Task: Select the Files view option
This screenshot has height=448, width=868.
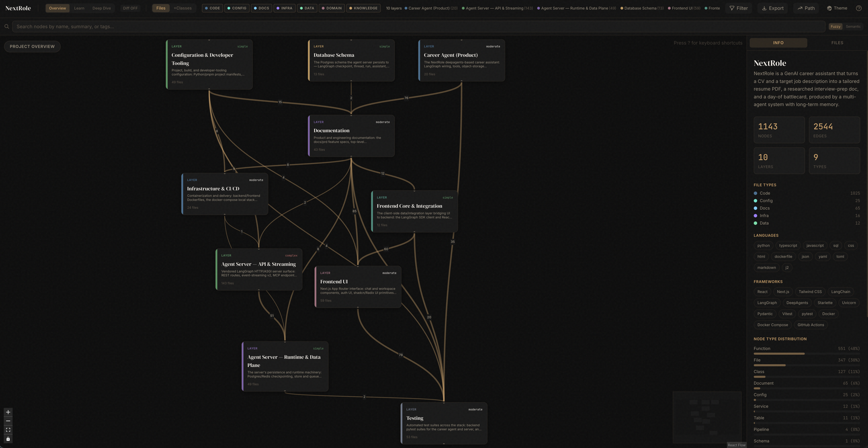Action: 161,8
